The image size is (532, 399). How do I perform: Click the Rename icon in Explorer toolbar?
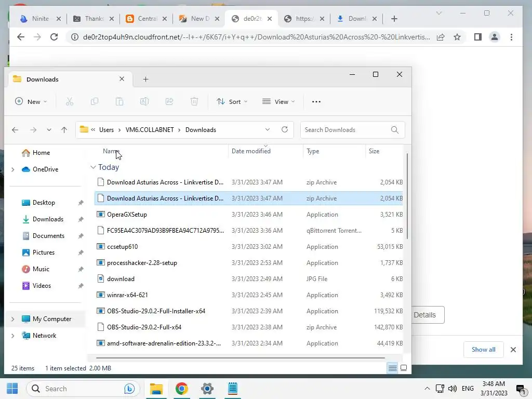tap(144, 101)
